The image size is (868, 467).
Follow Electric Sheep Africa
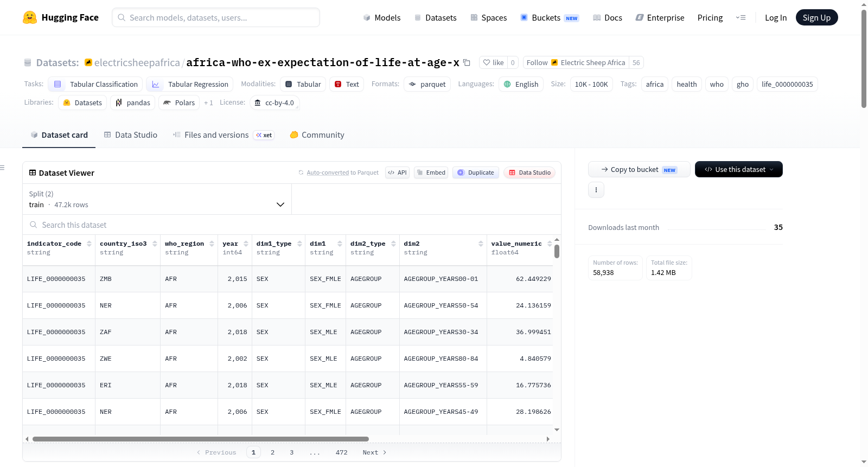pos(576,62)
